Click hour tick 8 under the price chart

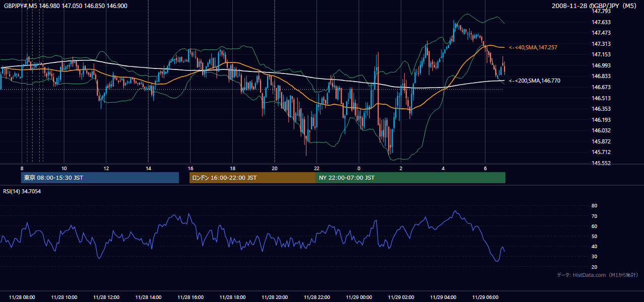[x=22, y=168]
